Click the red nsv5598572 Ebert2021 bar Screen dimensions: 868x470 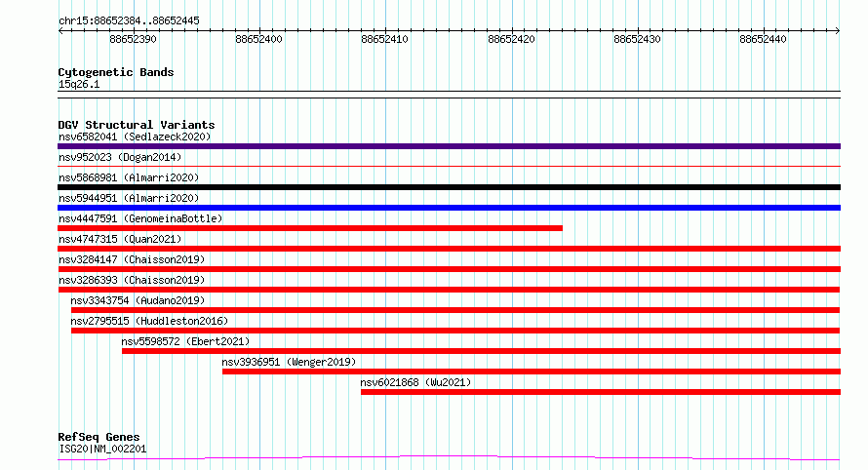tap(481, 351)
